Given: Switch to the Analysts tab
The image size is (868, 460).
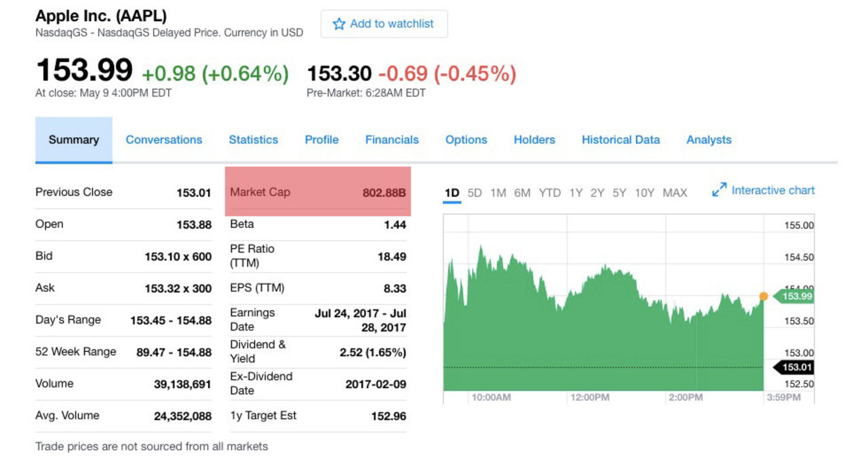Looking at the screenshot, I should [x=709, y=140].
